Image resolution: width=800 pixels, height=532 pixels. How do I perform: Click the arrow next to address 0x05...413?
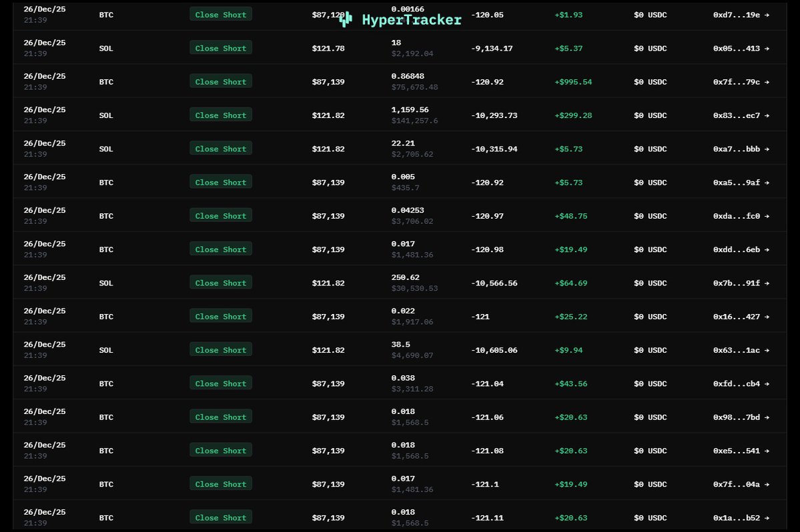click(x=767, y=48)
